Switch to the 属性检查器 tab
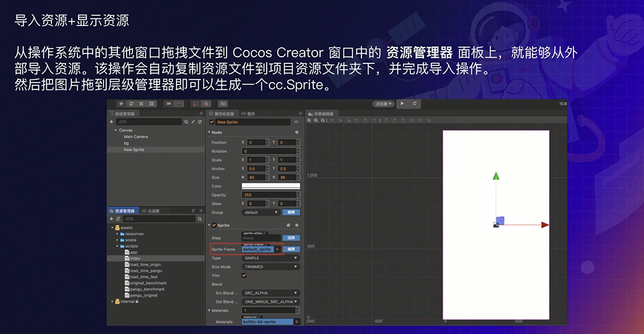 222,114
